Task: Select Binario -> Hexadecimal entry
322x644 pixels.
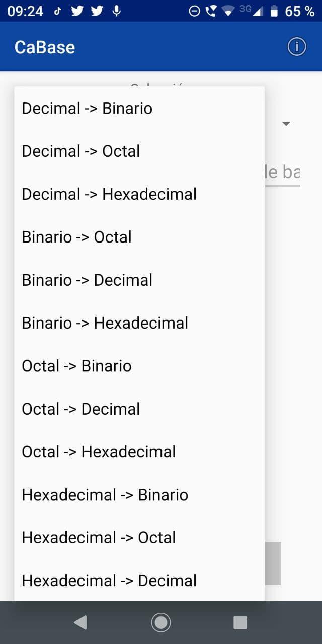Action: click(x=105, y=323)
